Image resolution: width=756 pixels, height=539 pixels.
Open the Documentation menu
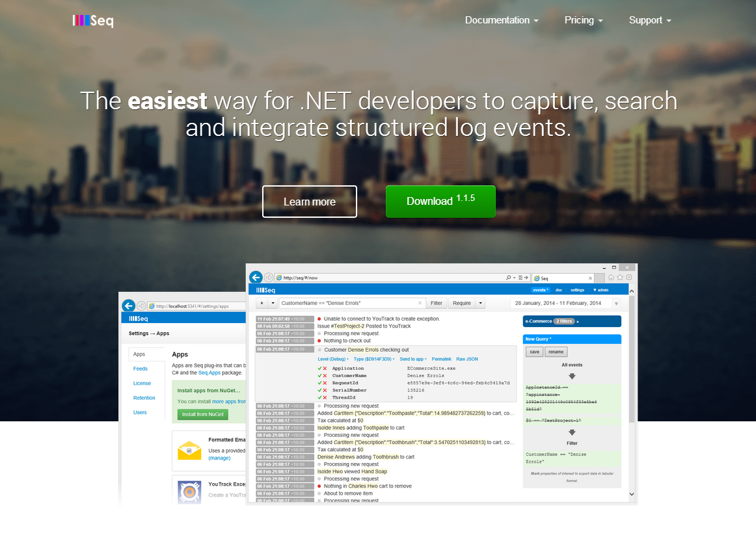point(502,20)
